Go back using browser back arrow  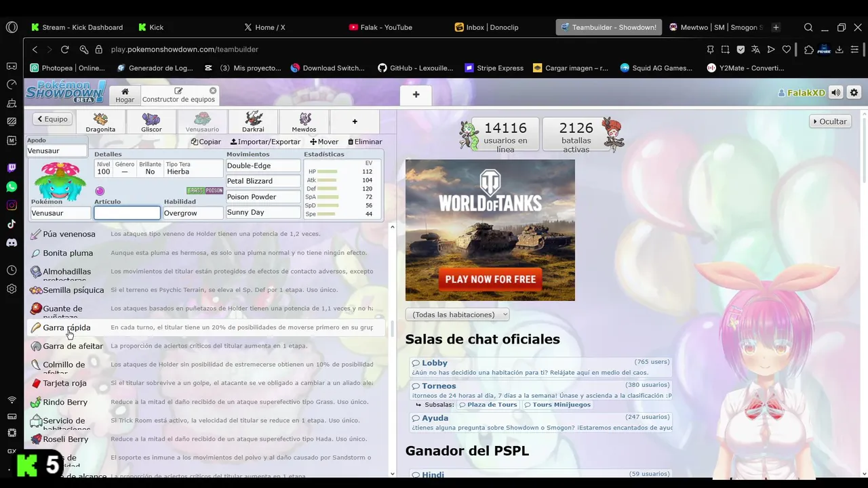pyautogui.click(x=35, y=49)
